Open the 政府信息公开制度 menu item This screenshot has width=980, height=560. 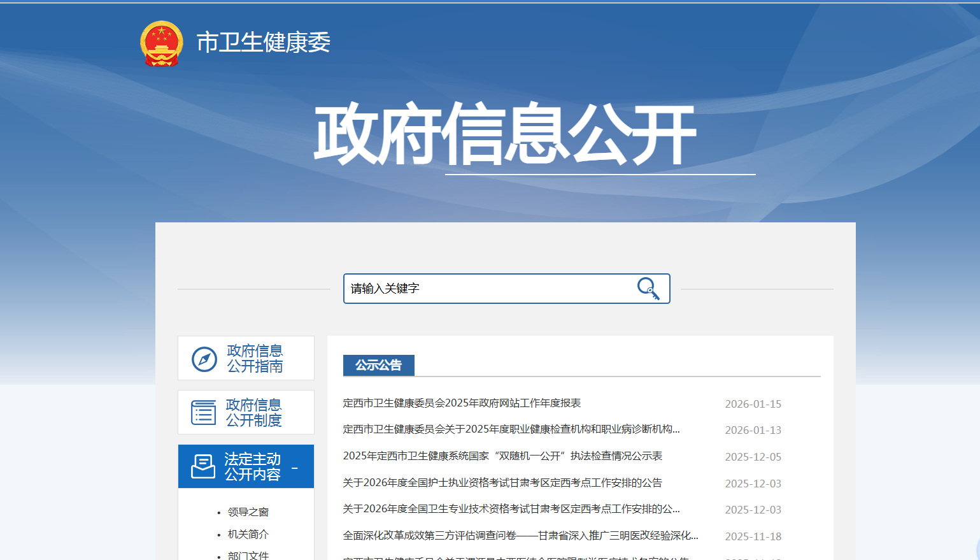click(253, 413)
